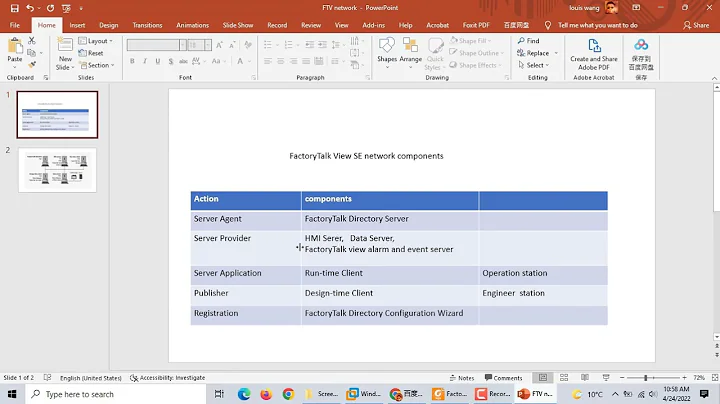Select slide 2 thumbnail
720x404 pixels.
(x=57, y=170)
